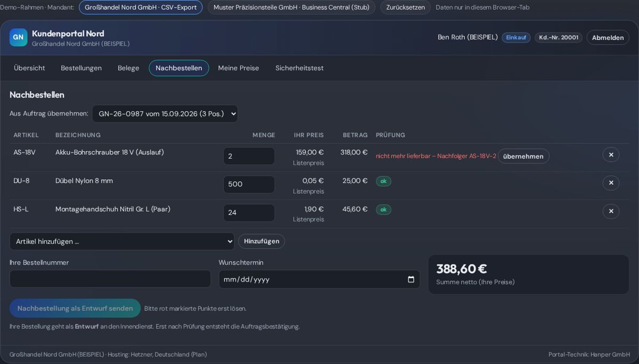Image resolution: width=639 pixels, height=364 pixels.
Task: Remove the HS-L row with its X icon
Action: click(x=611, y=211)
